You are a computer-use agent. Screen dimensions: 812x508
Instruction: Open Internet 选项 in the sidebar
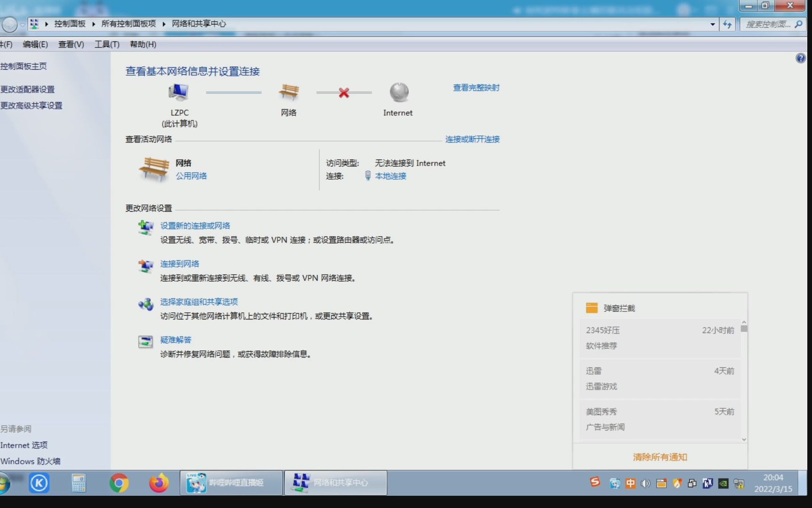click(x=24, y=445)
